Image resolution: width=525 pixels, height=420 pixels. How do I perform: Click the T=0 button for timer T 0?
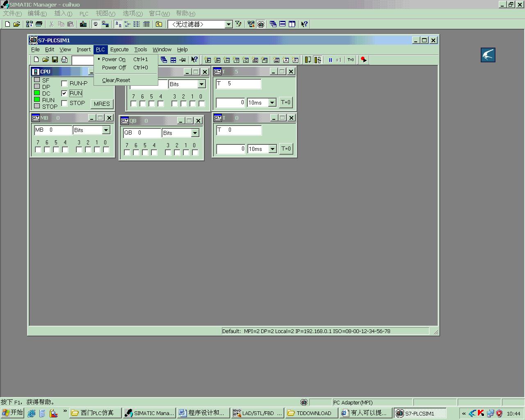tap(286, 149)
